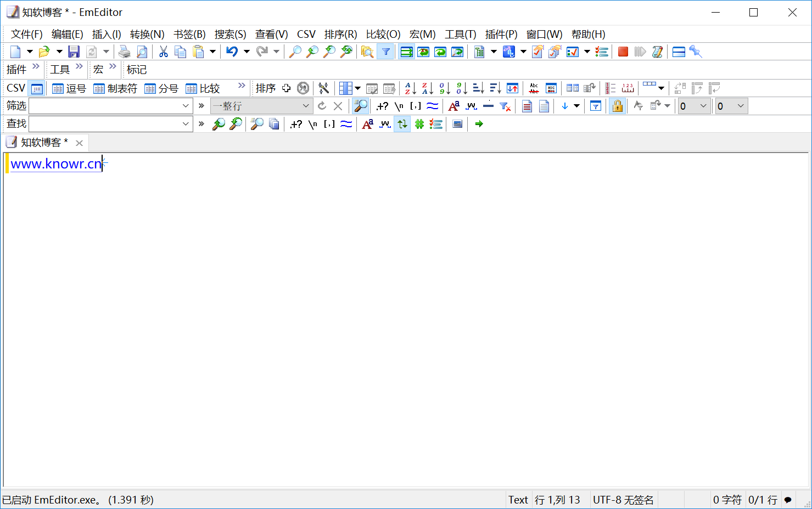Undo the last edit

[x=232, y=52]
